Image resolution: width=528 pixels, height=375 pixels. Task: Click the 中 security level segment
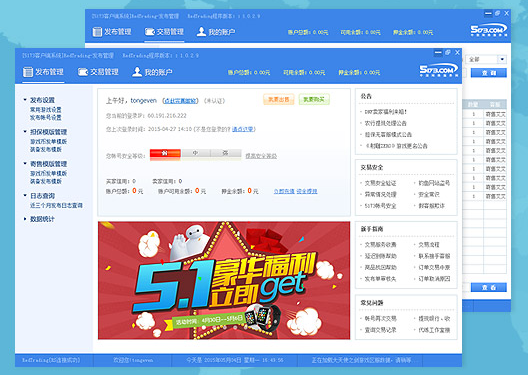(x=196, y=153)
